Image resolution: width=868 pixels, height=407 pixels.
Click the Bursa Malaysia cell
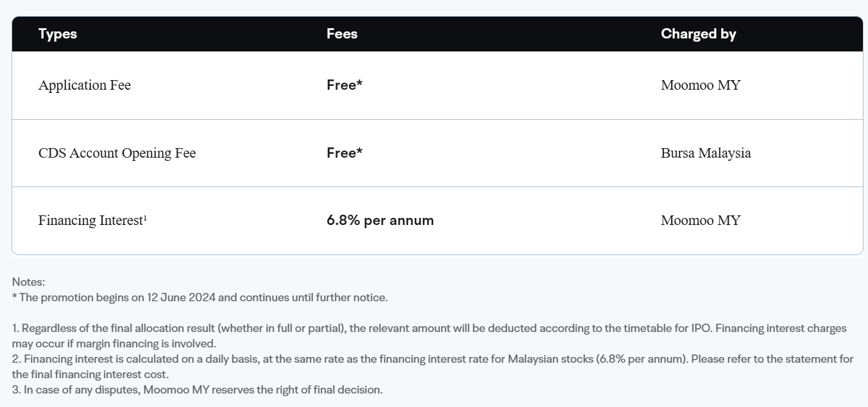(706, 153)
